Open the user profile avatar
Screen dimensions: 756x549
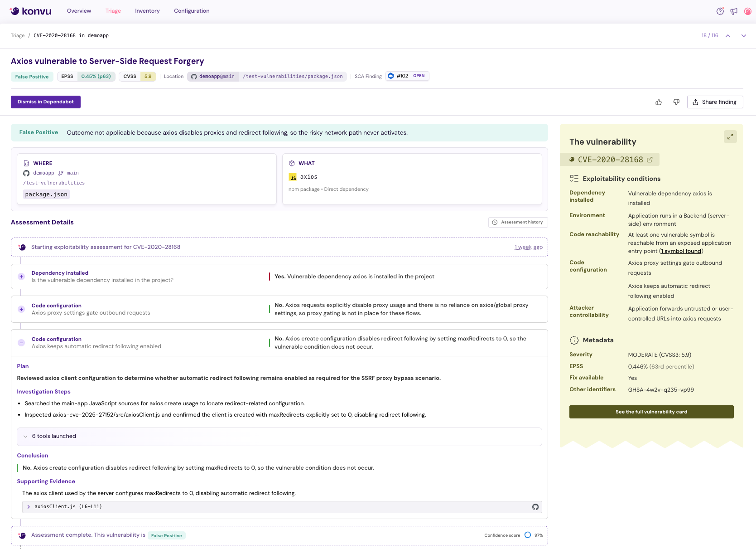[x=747, y=11]
